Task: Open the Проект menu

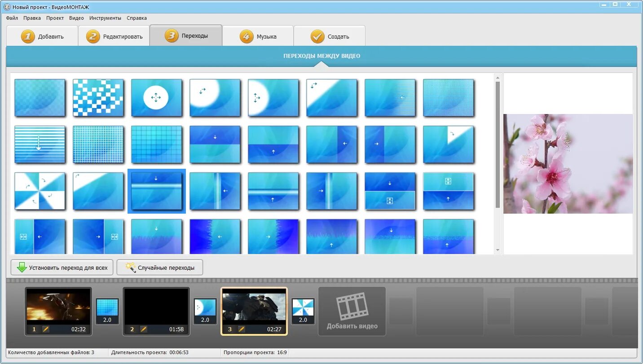Action: point(55,18)
